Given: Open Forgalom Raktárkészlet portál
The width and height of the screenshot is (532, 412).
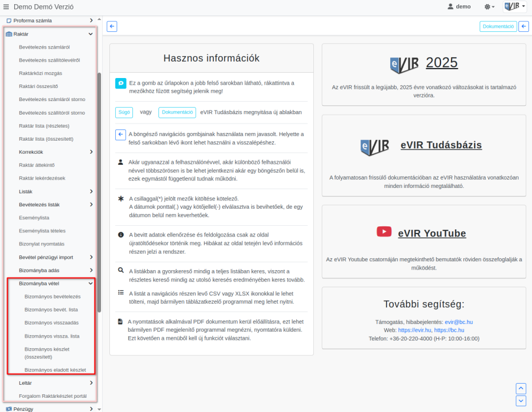Looking at the screenshot, I should (x=53, y=397).
